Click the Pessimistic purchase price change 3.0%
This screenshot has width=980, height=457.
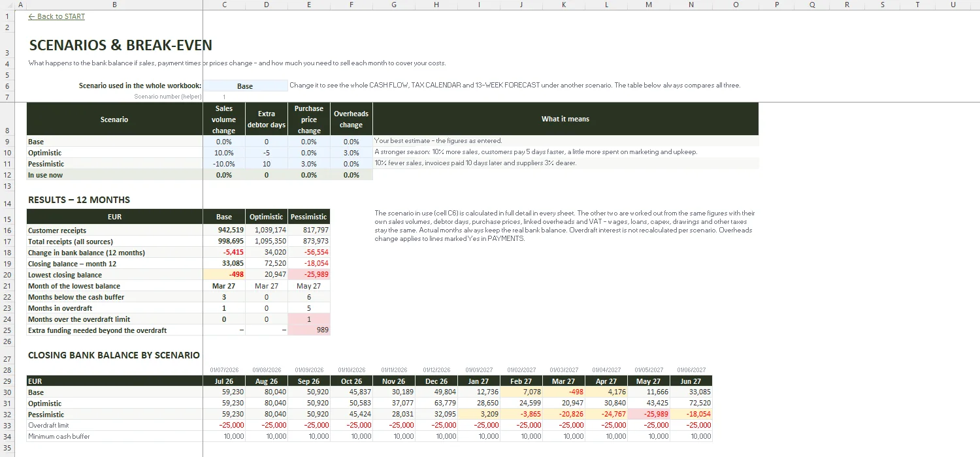(x=309, y=163)
